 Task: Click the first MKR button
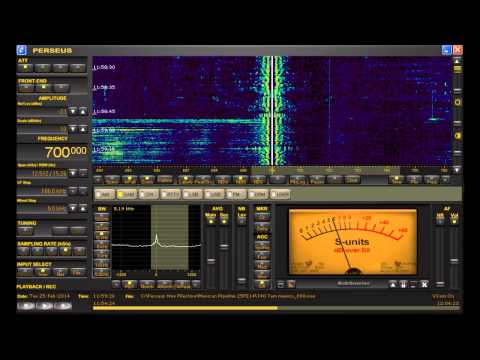tap(262, 218)
